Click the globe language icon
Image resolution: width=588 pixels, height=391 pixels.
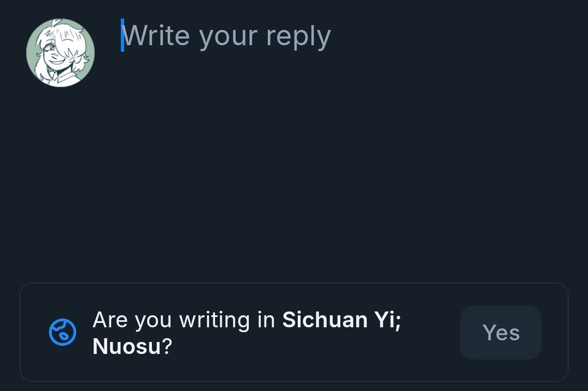click(63, 332)
